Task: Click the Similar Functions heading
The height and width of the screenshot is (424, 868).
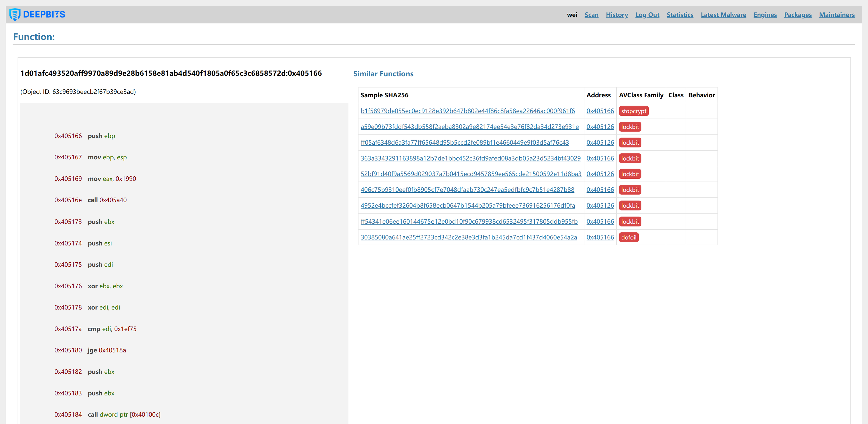Action: [x=383, y=74]
